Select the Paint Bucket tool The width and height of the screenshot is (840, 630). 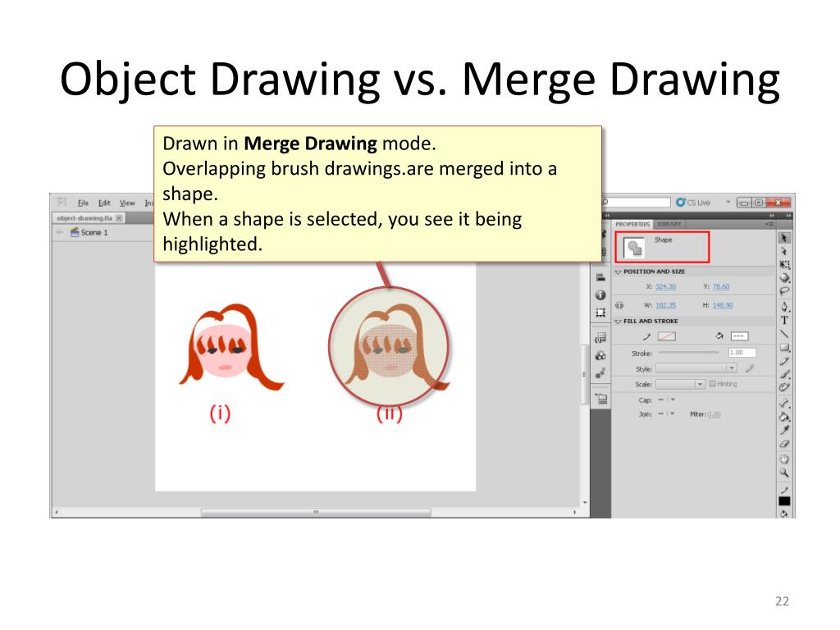pyautogui.click(x=784, y=417)
